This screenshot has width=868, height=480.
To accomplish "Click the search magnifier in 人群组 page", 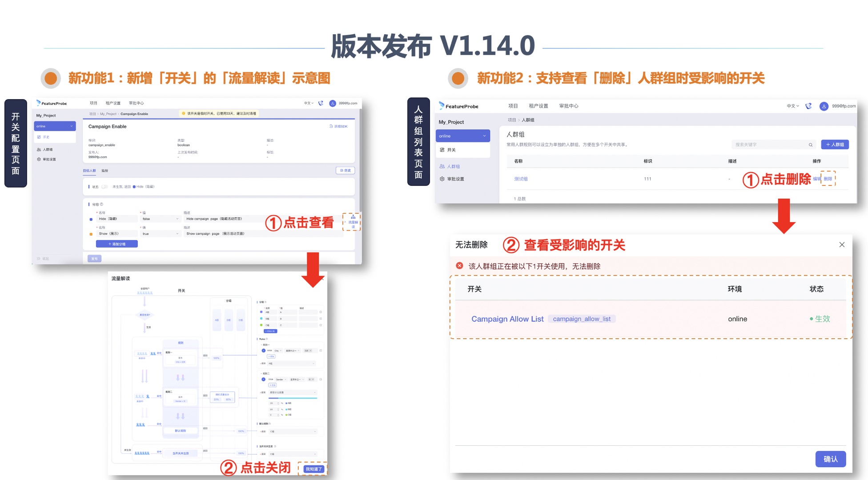I will pos(810,144).
